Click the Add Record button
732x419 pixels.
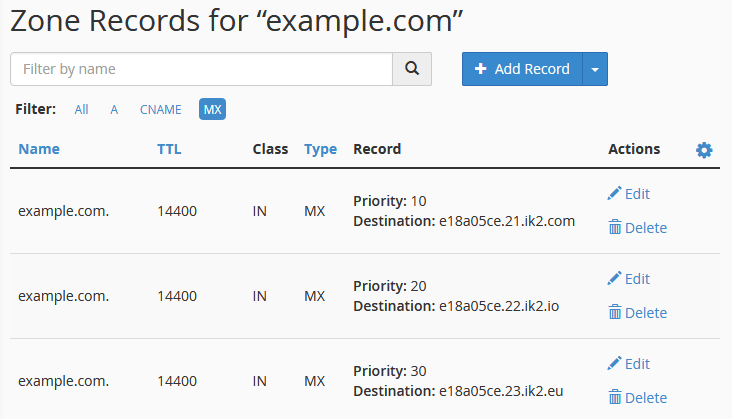(x=521, y=69)
